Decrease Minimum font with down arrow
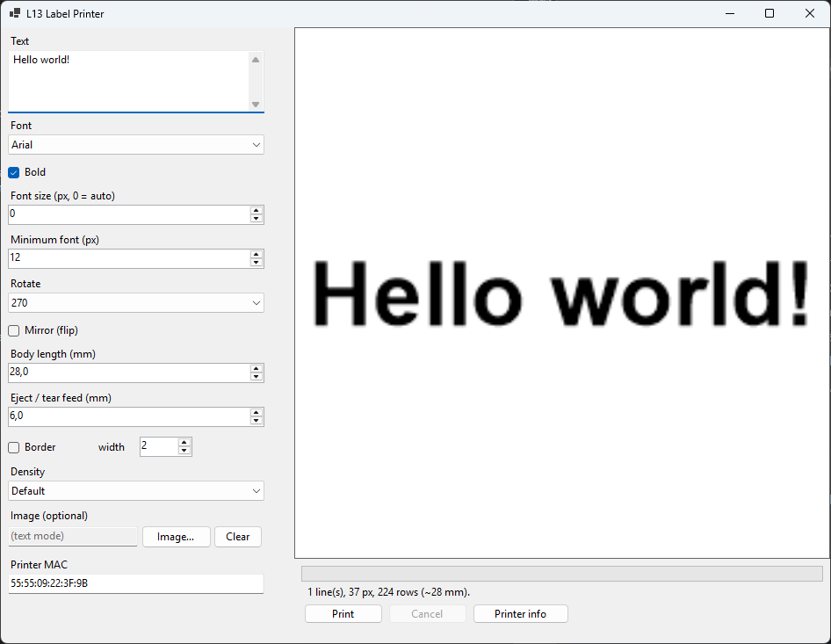 (x=257, y=263)
